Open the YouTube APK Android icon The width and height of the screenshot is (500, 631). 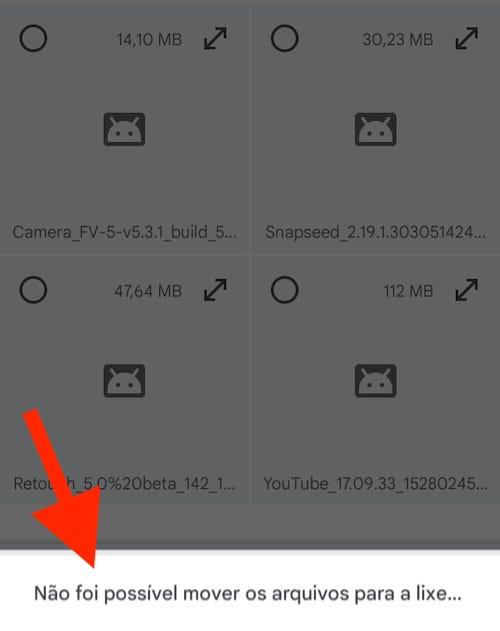(x=375, y=381)
